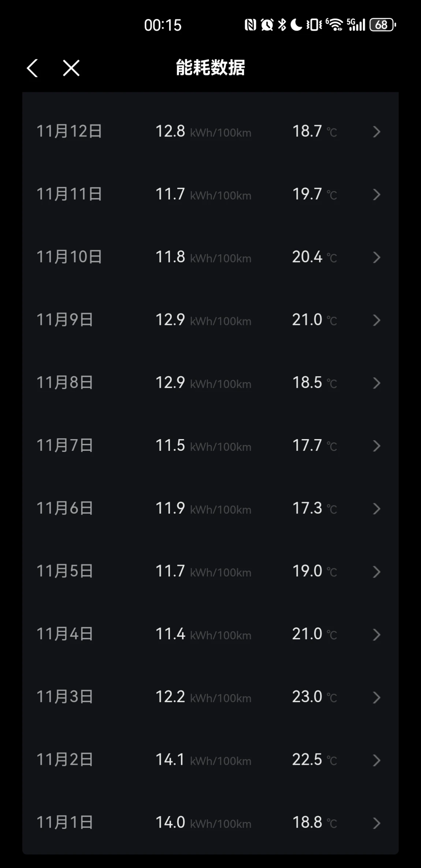Open the 11月11日 energy record
Viewport: 421px width, 868px height.
pyautogui.click(x=210, y=194)
